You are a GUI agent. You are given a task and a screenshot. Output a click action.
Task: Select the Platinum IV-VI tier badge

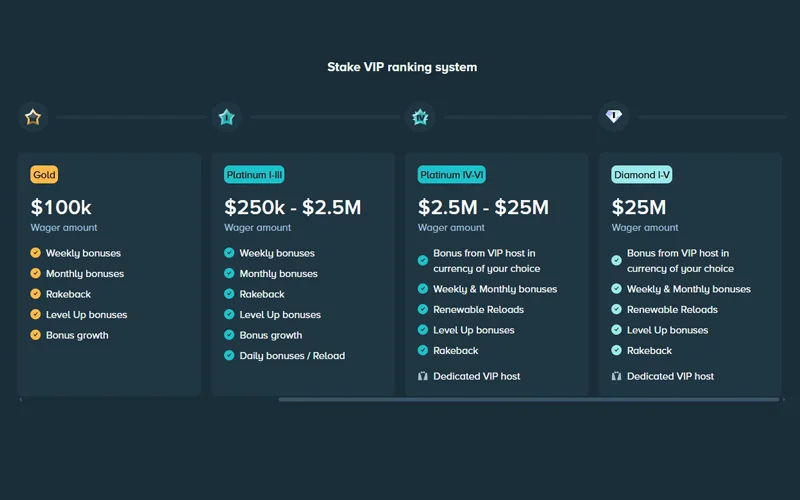tap(452, 175)
